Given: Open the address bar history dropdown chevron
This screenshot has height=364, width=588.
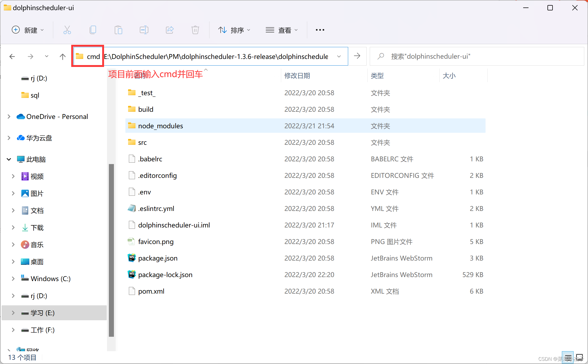Looking at the screenshot, I should (x=339, y=56).
